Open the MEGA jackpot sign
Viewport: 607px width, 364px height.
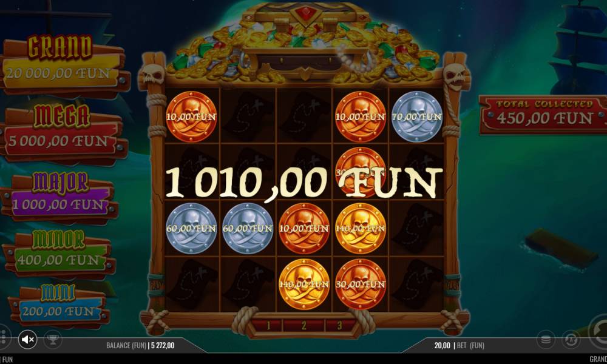point(62,133)
